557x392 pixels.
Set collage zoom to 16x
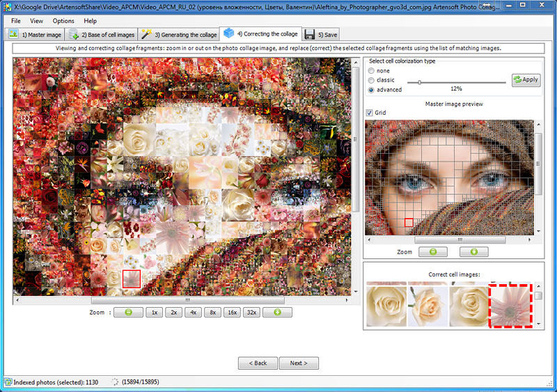pyautogui.click(x=233, y=313)
